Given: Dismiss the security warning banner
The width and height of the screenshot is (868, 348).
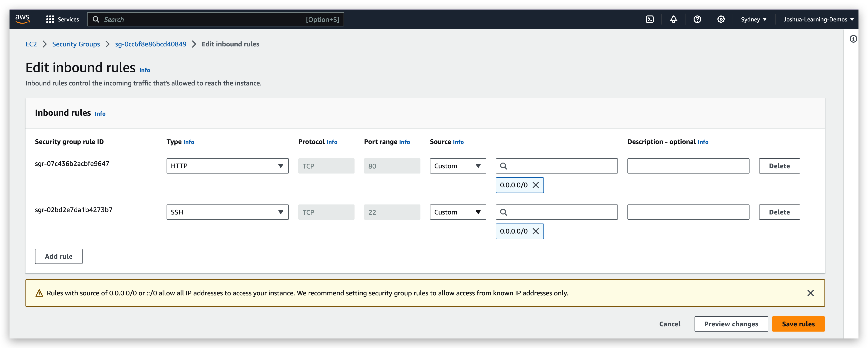Looking at the screenshot, I should 811,293.
